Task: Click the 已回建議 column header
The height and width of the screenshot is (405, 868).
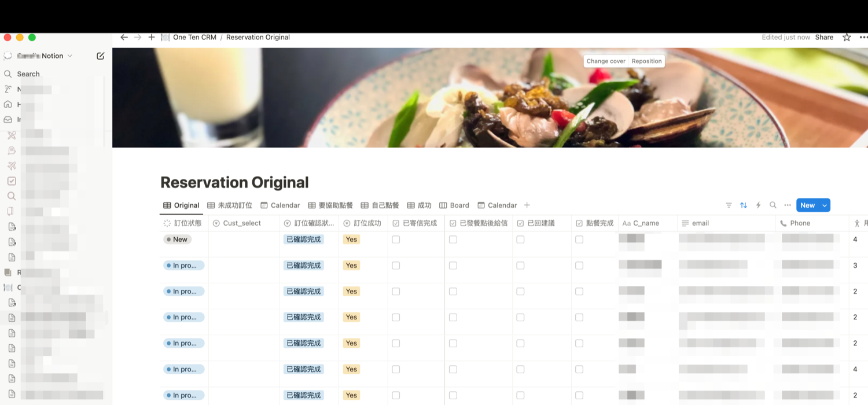Action: (x=542, y=223)
